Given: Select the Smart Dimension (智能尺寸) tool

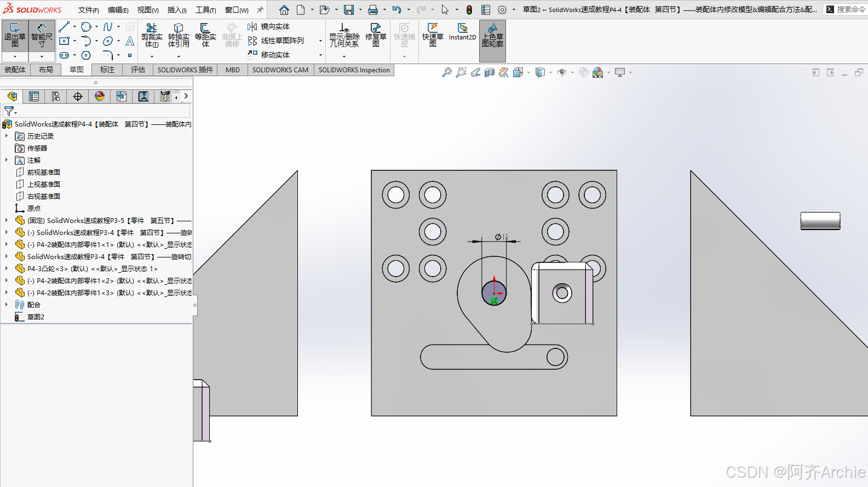Looking at the screenshot, I should pyautogui.click(x=42, y=35).
